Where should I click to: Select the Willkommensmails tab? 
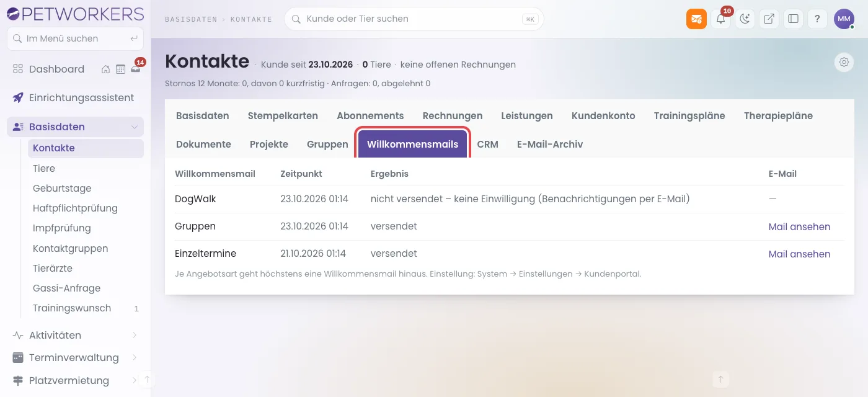pyautogui.click(x=412, y=144)
